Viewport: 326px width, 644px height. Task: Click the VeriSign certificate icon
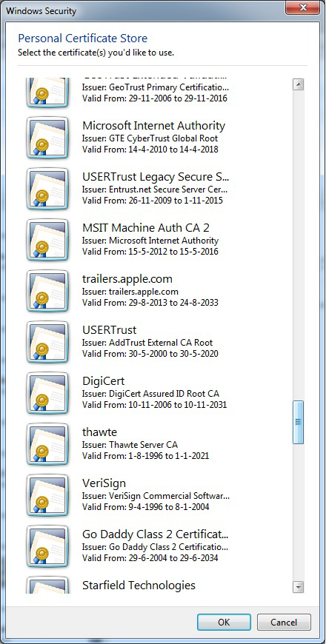click(47, 495)
